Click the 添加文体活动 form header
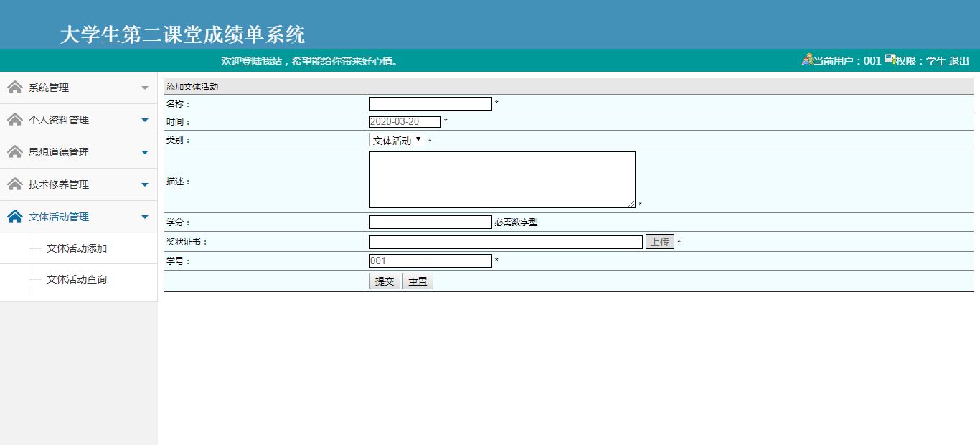The width and height of the screenshot is (980, 445). point(192,87)
